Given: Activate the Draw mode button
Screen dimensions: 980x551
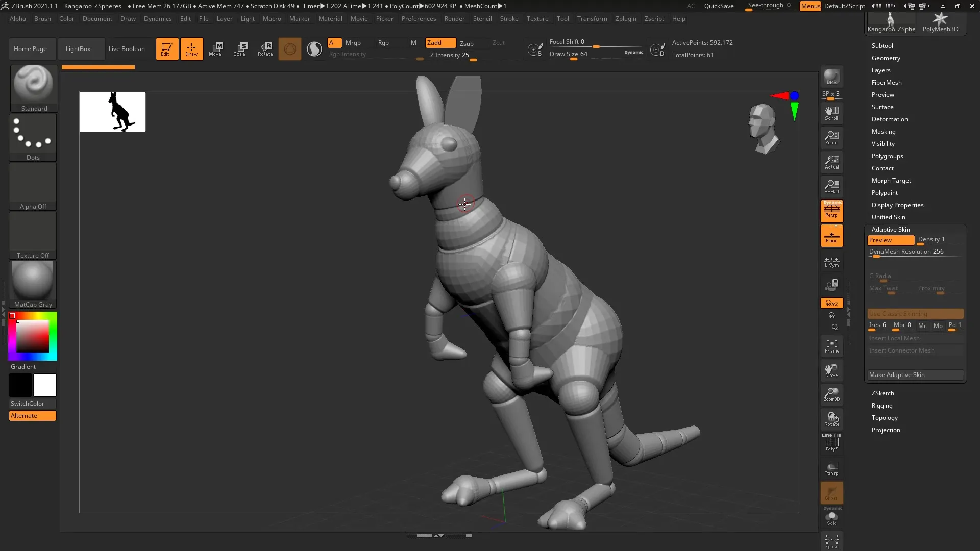Looking at the screenshot, I should coord(191,49).
